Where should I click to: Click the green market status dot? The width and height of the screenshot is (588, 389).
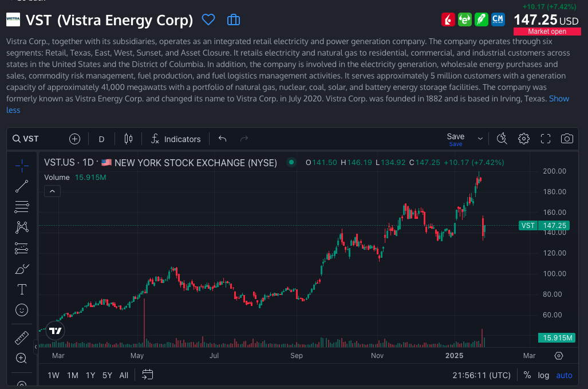click(x=291, y=163)
